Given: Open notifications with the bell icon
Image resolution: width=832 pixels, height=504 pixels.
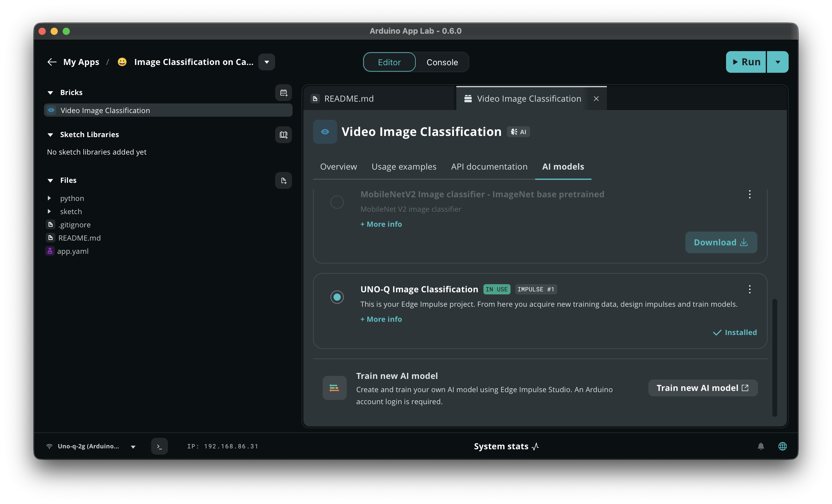Looking at the screenshot, I should coord(761,446).
